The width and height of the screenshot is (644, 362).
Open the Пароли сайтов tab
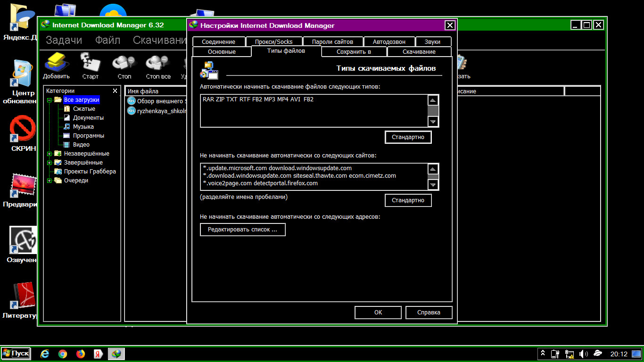click(332, 41)
